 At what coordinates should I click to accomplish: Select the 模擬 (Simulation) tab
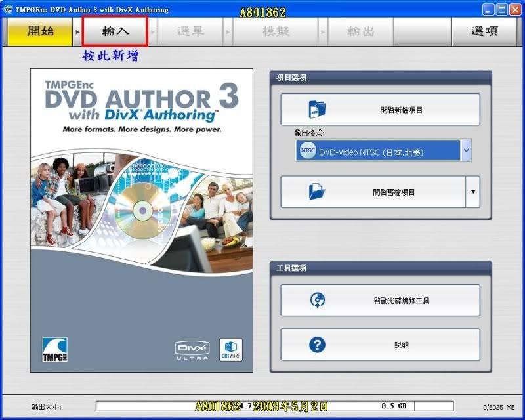click(x=275, y=31)
